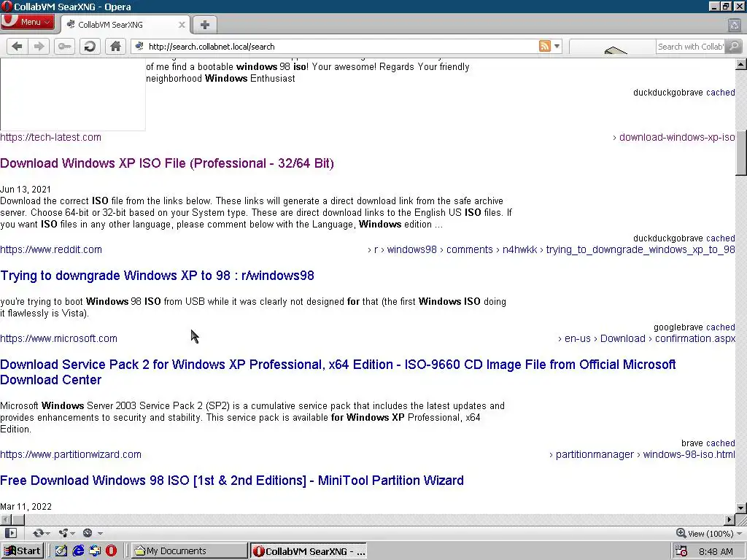Open the Opera Unite icon in status bar
Image resolution: width=747 pixels, height=560 pixels.
pyautogui.click(x=63, y=533)
